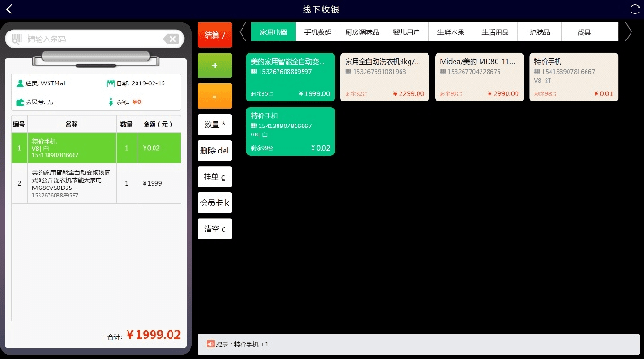This screenshot has height=359, width=644.
Task: Click the barcode icon on ¥0.02 card
Action: click(254, 126)
